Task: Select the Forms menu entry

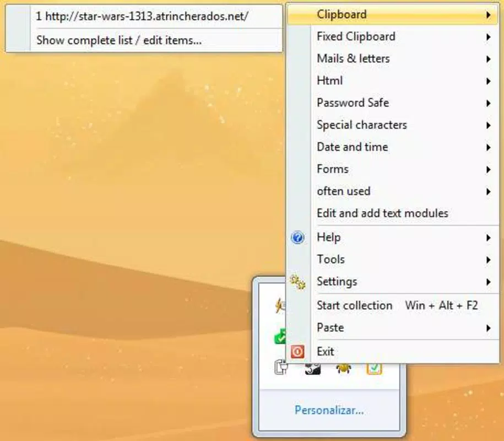Action: (x=393, y=169)
